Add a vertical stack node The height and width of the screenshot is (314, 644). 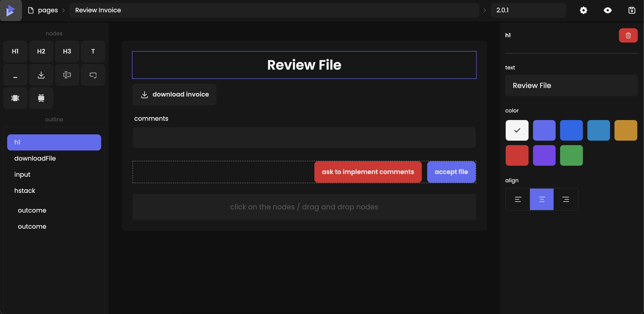[41, 98]
